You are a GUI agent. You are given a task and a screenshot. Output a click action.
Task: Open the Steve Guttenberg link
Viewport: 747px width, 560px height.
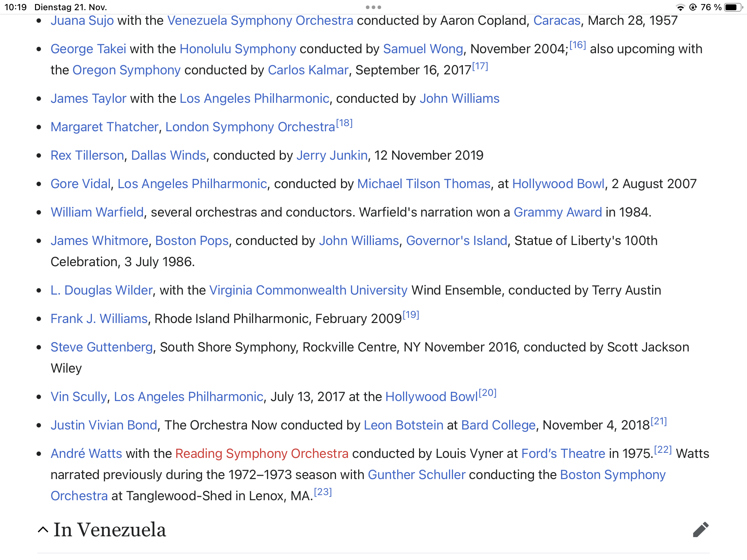102,347
